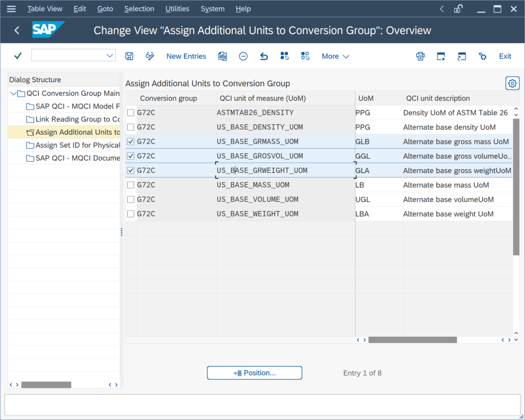The height and width of the screenshot is (420, 525).
Task: Click the UoM cell showing UGL
Action: click(379, 199)
